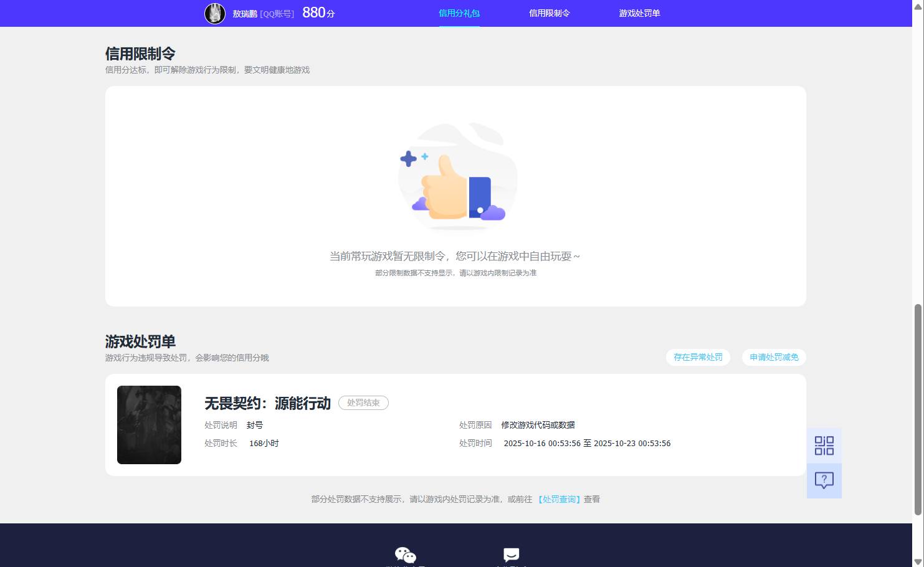Open the 处罚查询 link
Viewport: 924px width, 567px height.
[559, 499]
